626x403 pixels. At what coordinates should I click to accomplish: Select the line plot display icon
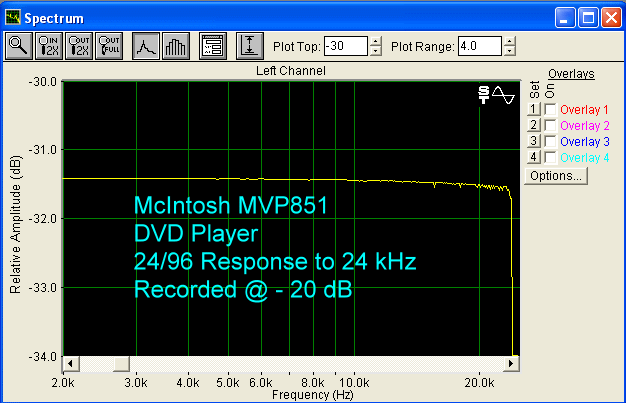coord(145,46)
